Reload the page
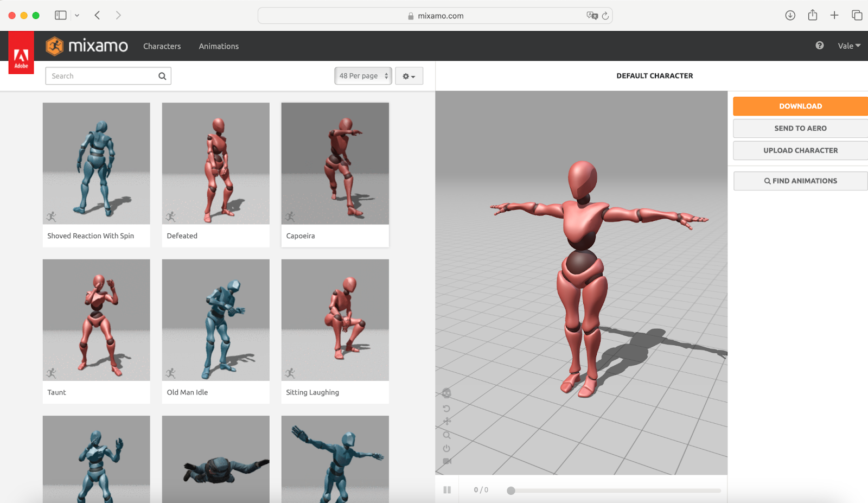868x503 pixels. click(x=605, y=16)
